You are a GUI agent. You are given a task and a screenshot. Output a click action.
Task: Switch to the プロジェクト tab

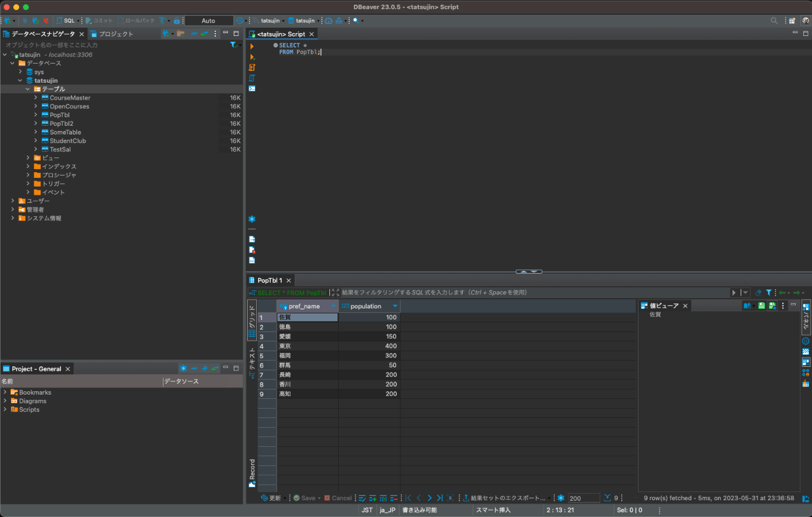pyautogui.click(x=111, y=34)
